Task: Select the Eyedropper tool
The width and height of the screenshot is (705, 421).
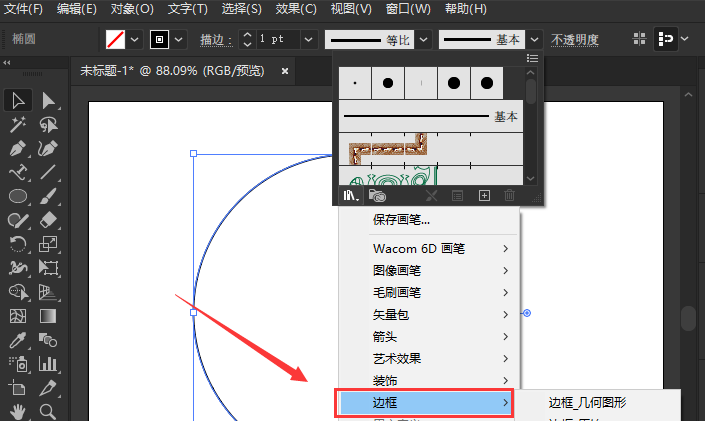Action: point(18,340)
